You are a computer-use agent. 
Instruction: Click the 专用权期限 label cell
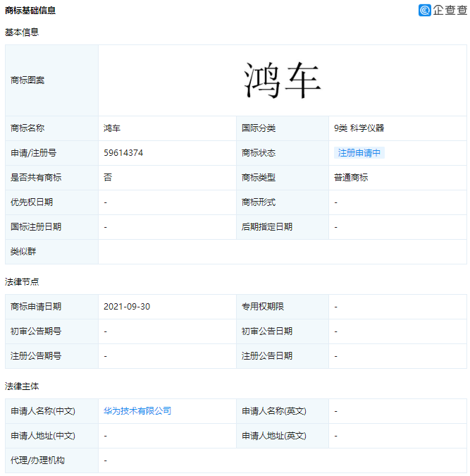click(263, 307)
